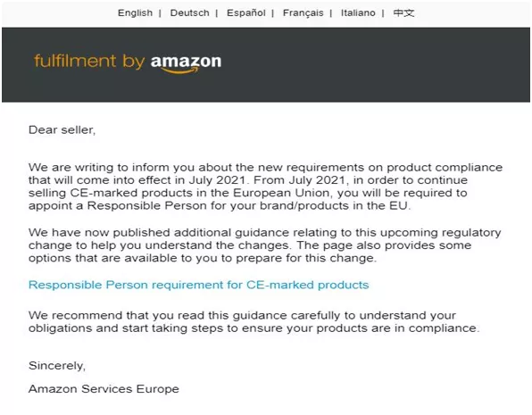The width and height of the screenshot is (532, 415).
Task: Open the Français version of the email
Action: [303, 12]
